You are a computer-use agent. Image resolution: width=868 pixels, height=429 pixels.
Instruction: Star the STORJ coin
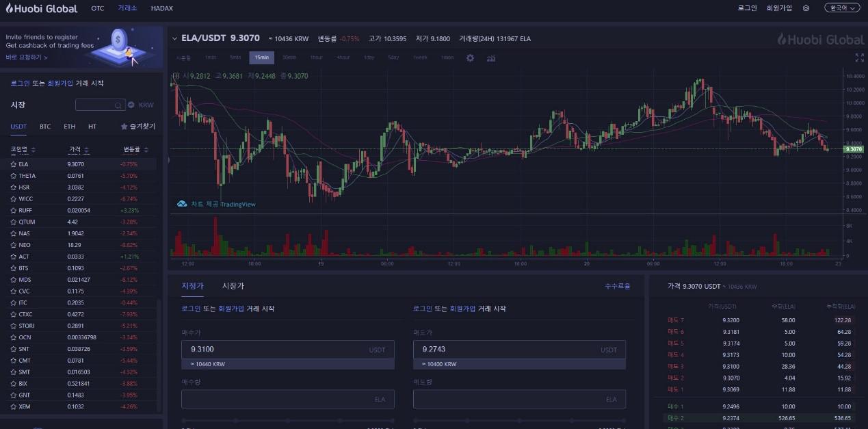[13, 326]
